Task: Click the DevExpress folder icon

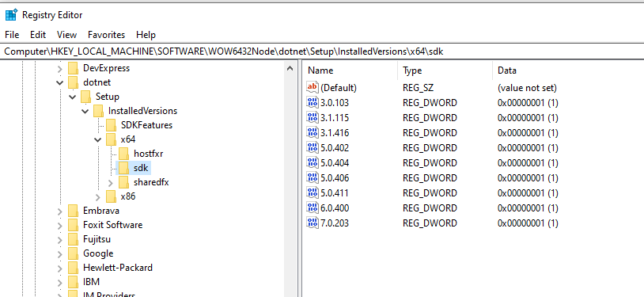Action: point(73,68)
